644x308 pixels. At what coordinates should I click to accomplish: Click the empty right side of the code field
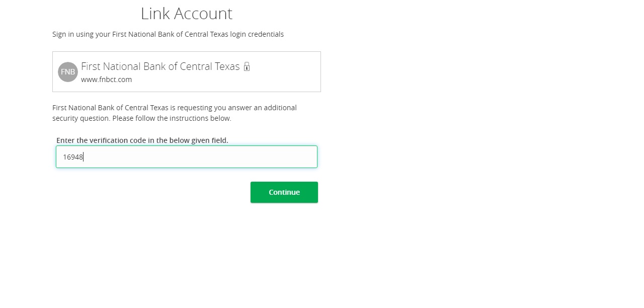pos(262,157)
